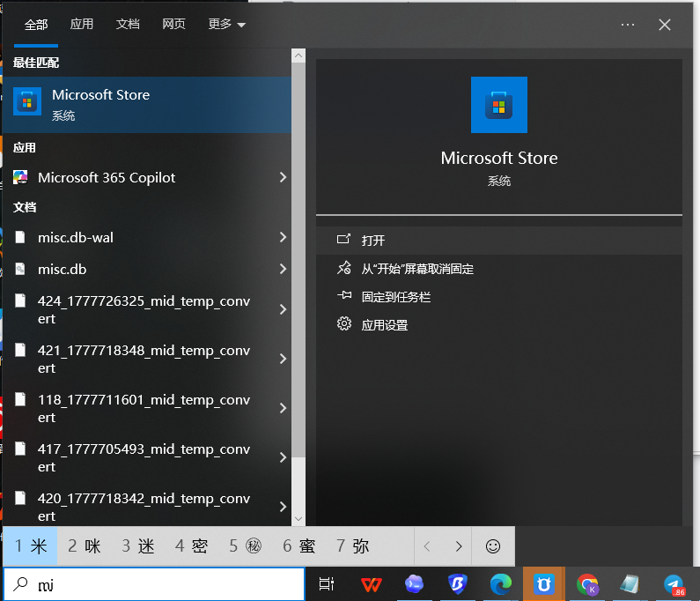Screen dimensions: 700x601
Task: Click the misc.db file icon
Action: 20,269
